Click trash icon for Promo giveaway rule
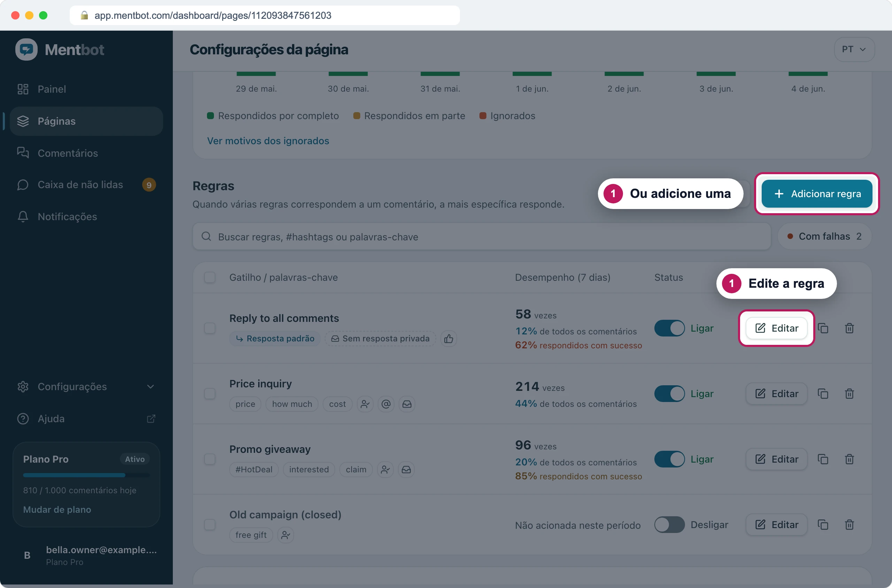 (849, 459)
